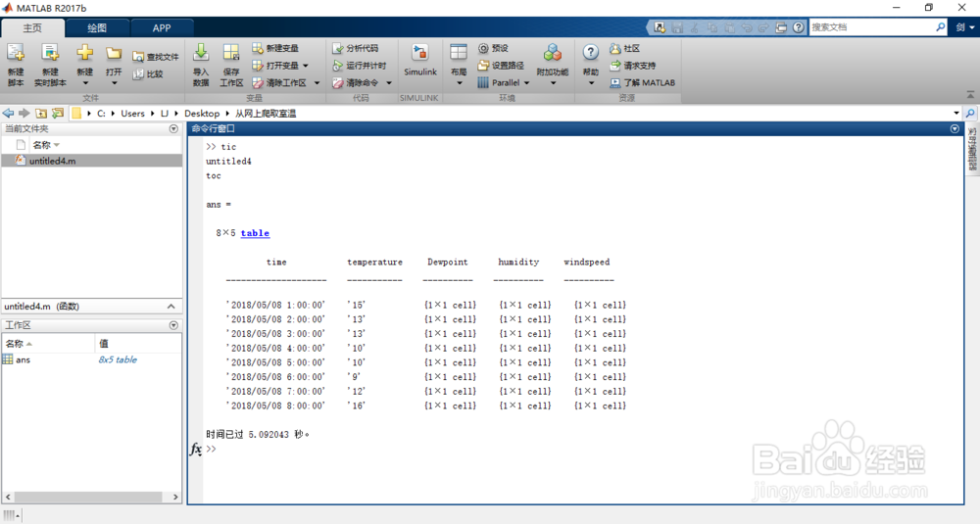The height and width of the screenshot is (524, 980).
Task: Go up one folder level
Action: coord(40,113)
